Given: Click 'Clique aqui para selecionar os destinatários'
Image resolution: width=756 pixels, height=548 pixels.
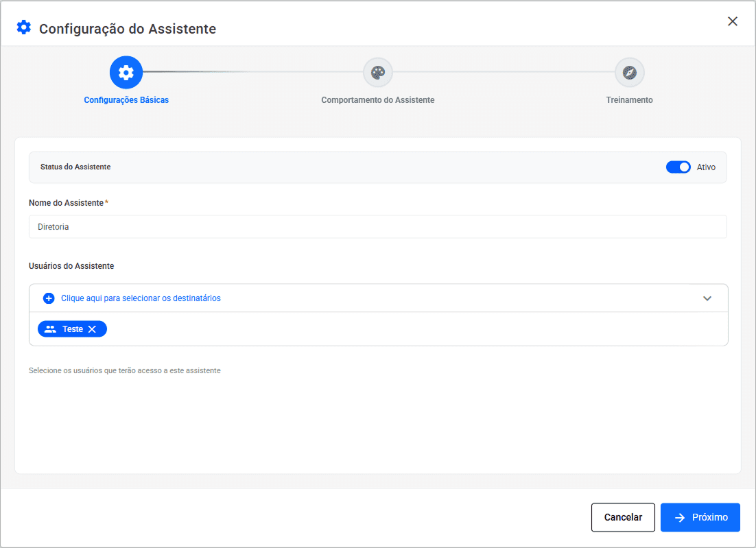Looking at the screenshot, I should point(141,298).
